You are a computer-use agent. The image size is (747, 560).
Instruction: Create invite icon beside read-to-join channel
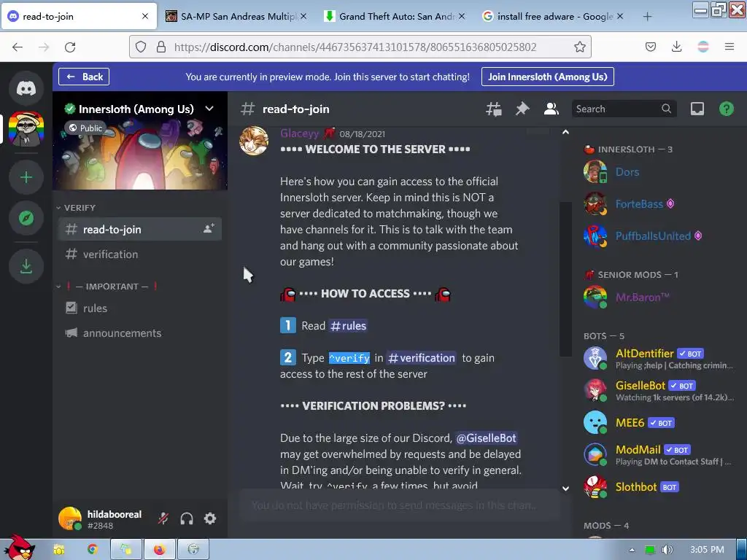tap(209, 229)
